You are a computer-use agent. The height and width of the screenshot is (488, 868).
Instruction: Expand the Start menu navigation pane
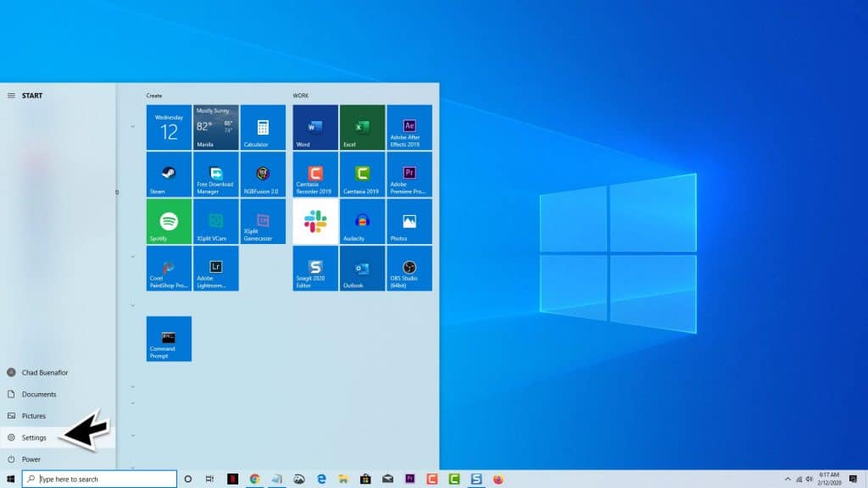click(x=12, y=95)
